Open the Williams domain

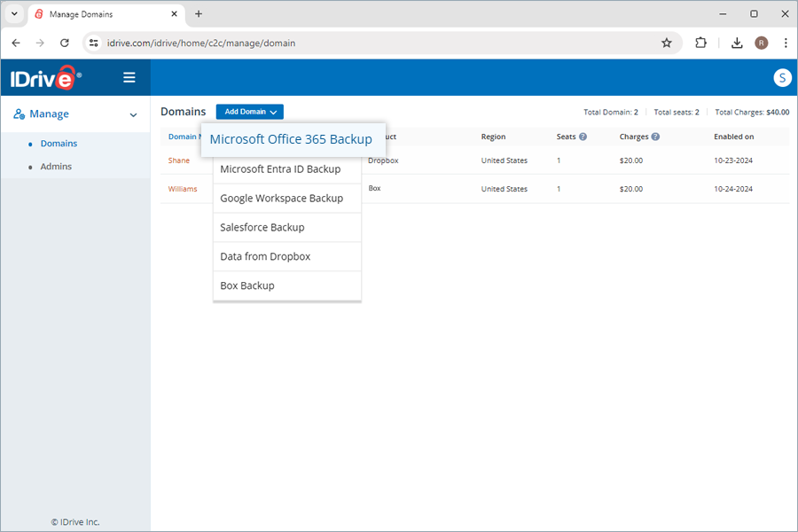click(183, 189)
